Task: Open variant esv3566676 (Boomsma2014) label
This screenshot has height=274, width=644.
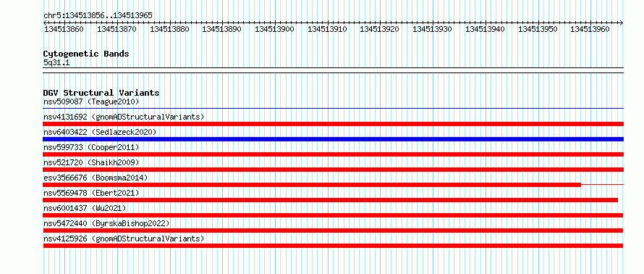Action: (96, 178)
